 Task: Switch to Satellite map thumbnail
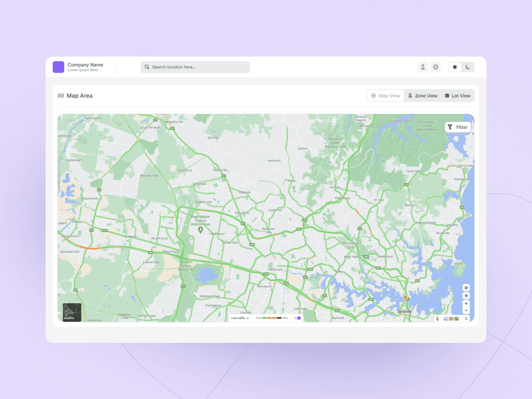(x=72, y=312)
